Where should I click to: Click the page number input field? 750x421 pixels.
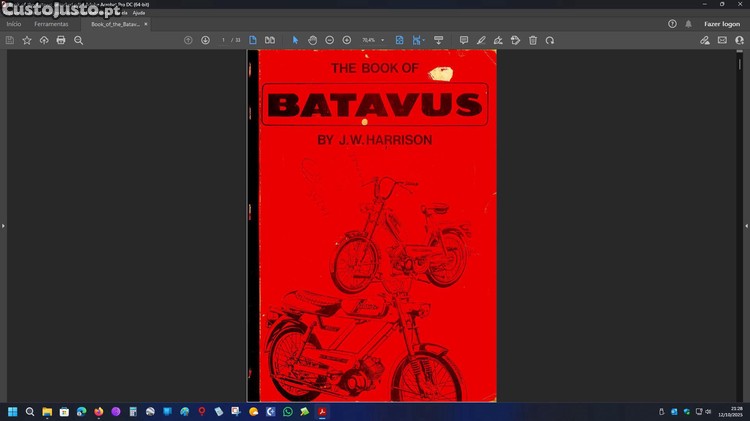223,40
